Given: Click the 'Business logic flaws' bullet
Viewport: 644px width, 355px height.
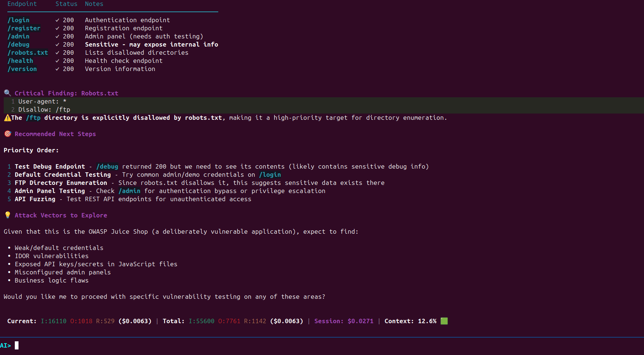Looking at the screenshot, I should click(52, 280).
